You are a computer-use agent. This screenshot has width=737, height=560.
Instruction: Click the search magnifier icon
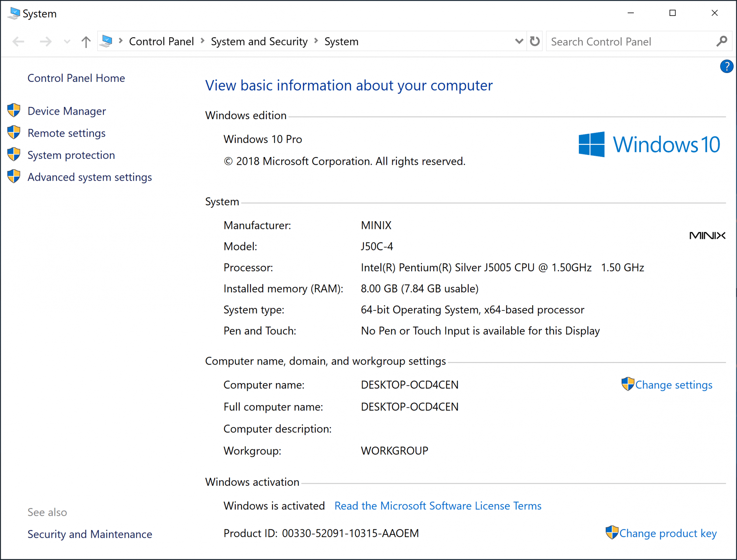[x=722, y=41]
